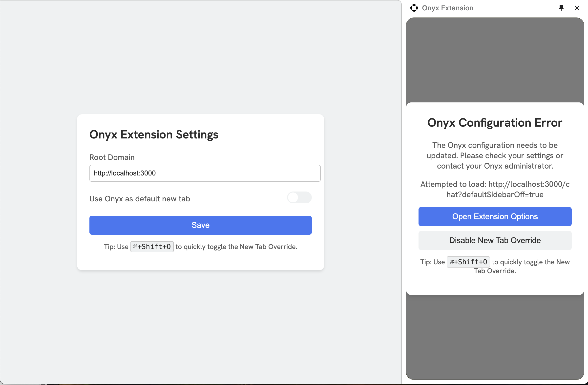588x385 pixels.
Task: Click 'The Onyx configuration needs to be updated' message
Action: pyautogui.click(x=495, y=155)
